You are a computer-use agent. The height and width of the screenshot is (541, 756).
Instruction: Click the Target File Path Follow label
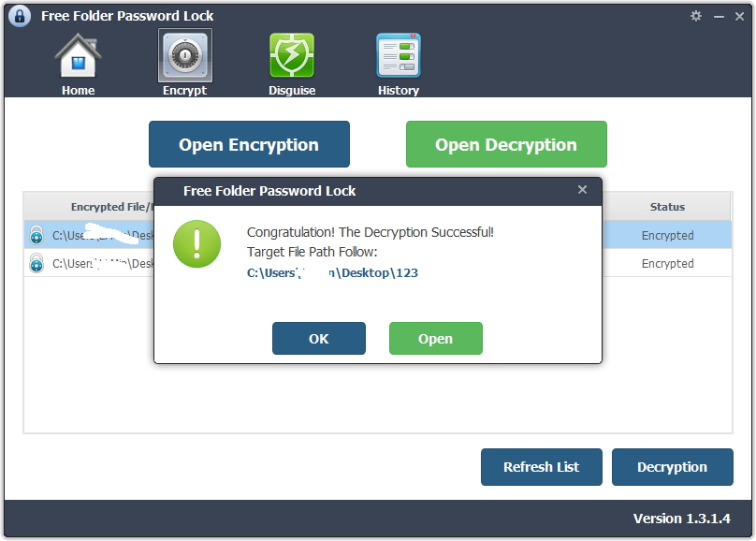point(312,252)
